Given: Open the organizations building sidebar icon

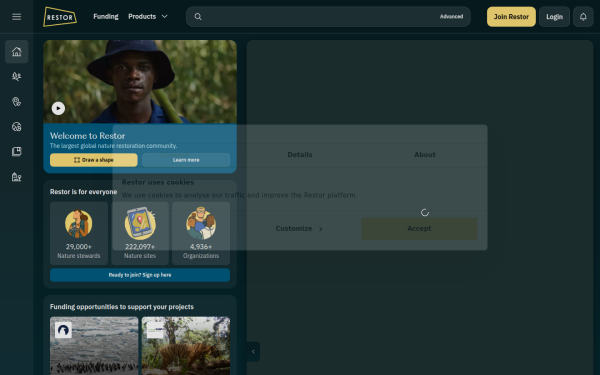Looking at the screenshot, I should pyautogui.click(x=16, y=177).
